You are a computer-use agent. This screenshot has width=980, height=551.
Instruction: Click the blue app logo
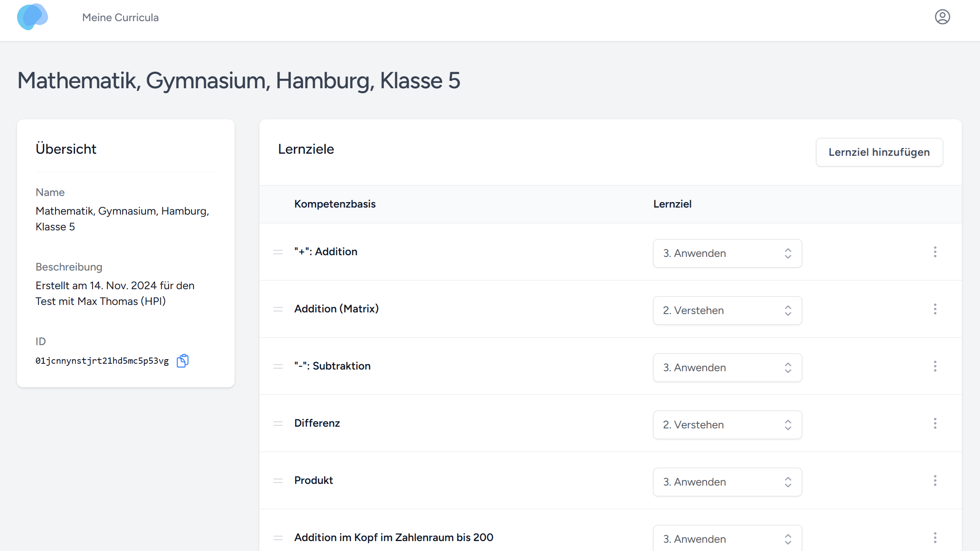tap(32, 17)
